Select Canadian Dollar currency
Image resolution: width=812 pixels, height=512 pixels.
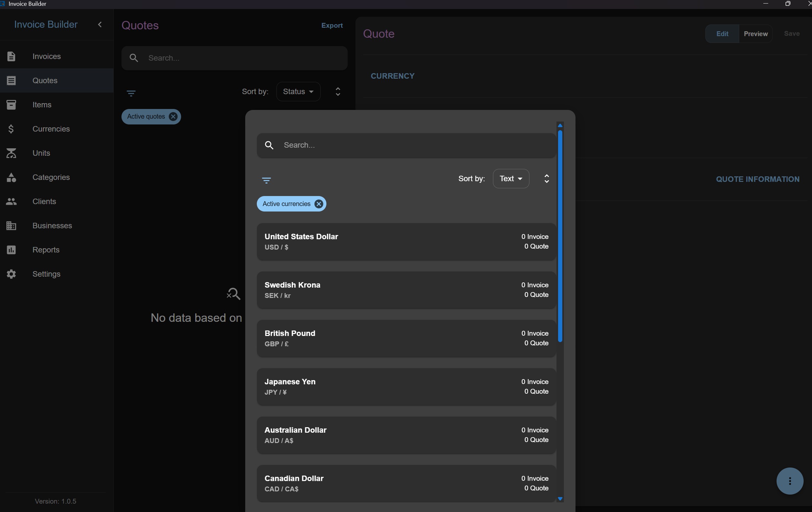pyautogui.click(x=406, y=483)
